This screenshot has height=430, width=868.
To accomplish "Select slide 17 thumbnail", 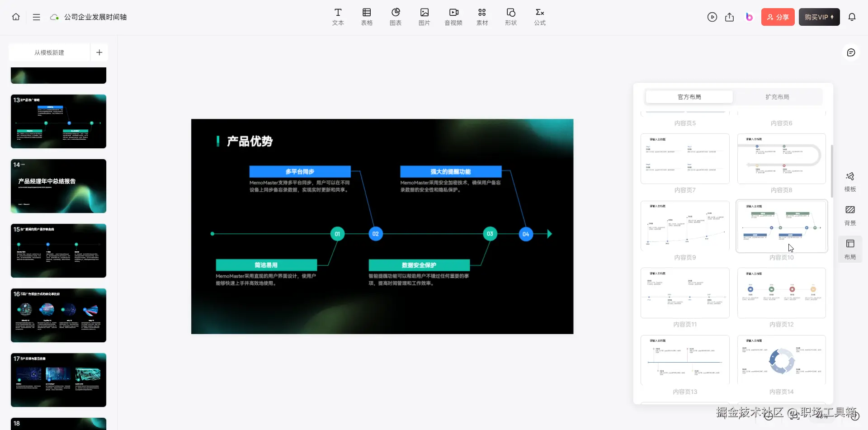I will pos(59,380).
